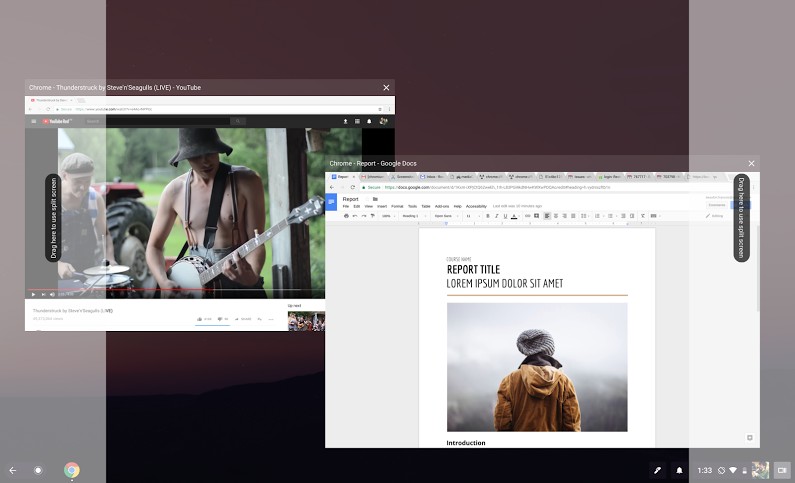Like the Thunderstruck video
Screen dimensions: 795x483
pos(204,319)
